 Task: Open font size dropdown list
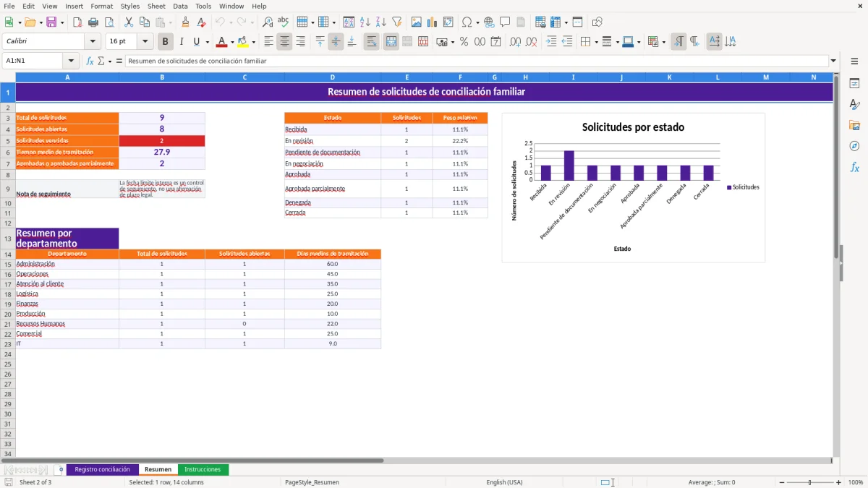click(145, 42)
